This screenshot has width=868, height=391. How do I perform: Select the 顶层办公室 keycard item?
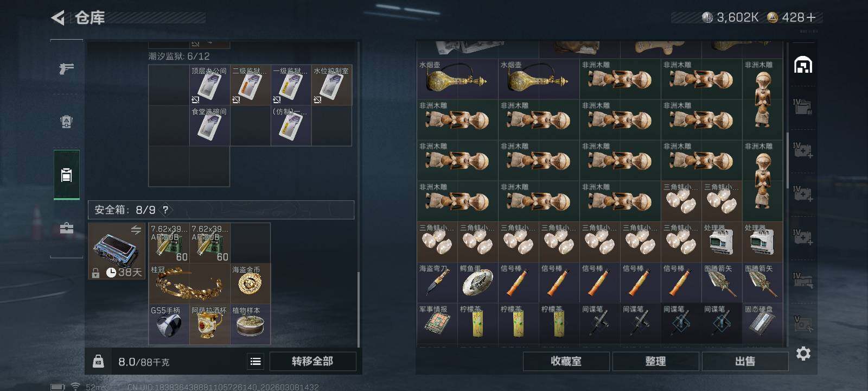pyautogui.click(x=209, y=85)
